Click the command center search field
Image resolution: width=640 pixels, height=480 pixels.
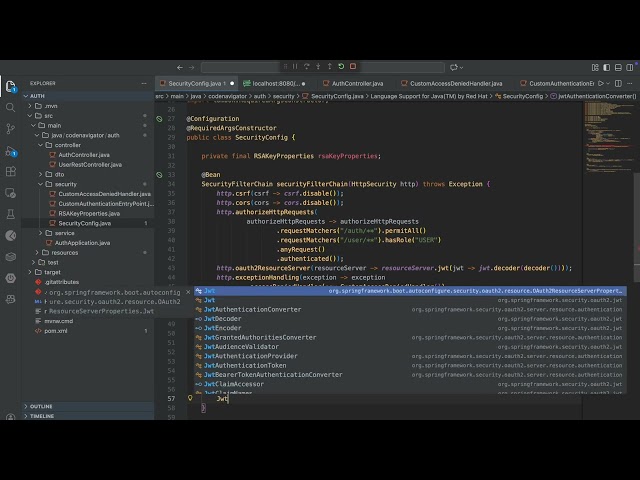[x=322, y=67]
